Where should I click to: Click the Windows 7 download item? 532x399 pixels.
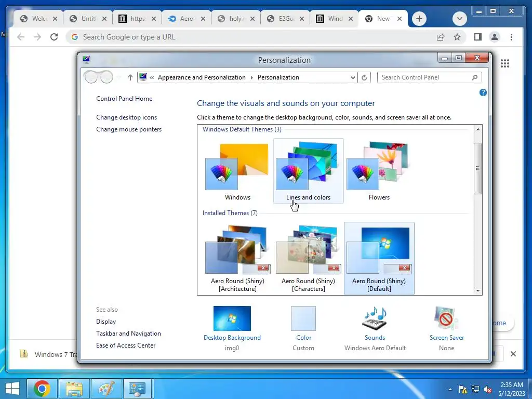click(x=47, y=354)
